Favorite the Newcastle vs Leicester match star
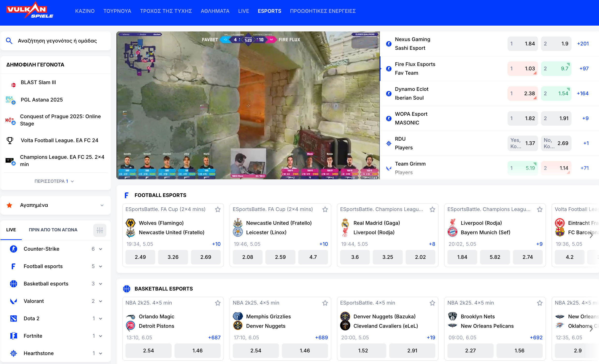Image resolution: width=599 pixels, height=364 pixels. click(325, 209)
